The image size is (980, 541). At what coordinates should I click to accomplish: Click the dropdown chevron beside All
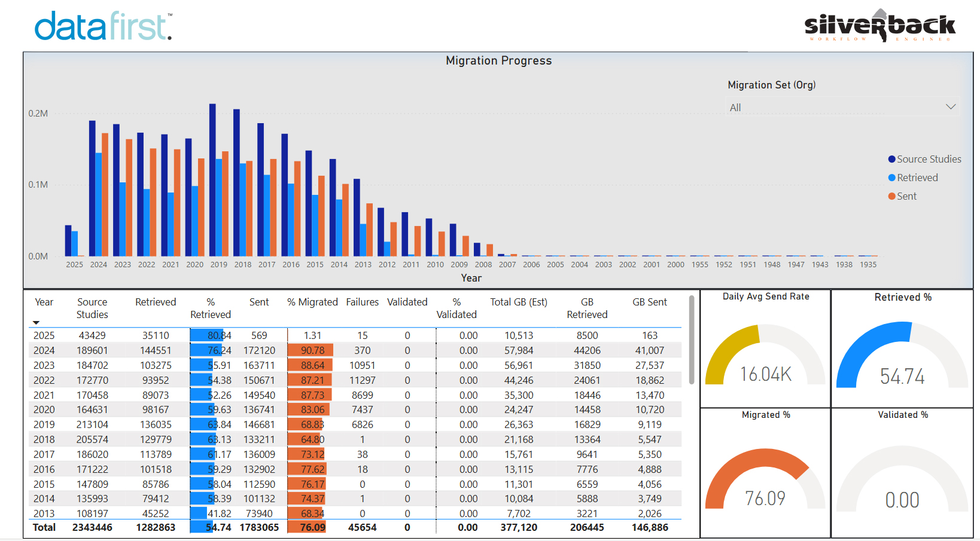click(x=950, y=107)
